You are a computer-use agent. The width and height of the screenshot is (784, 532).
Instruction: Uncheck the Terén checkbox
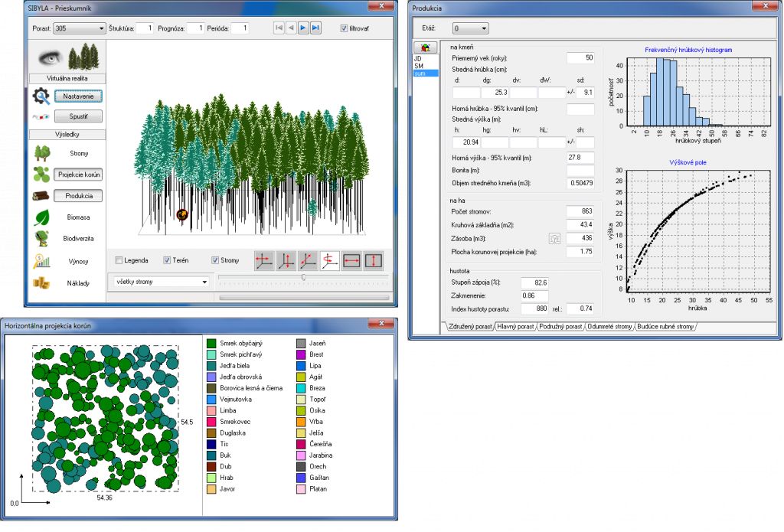[x=168, y=261]
